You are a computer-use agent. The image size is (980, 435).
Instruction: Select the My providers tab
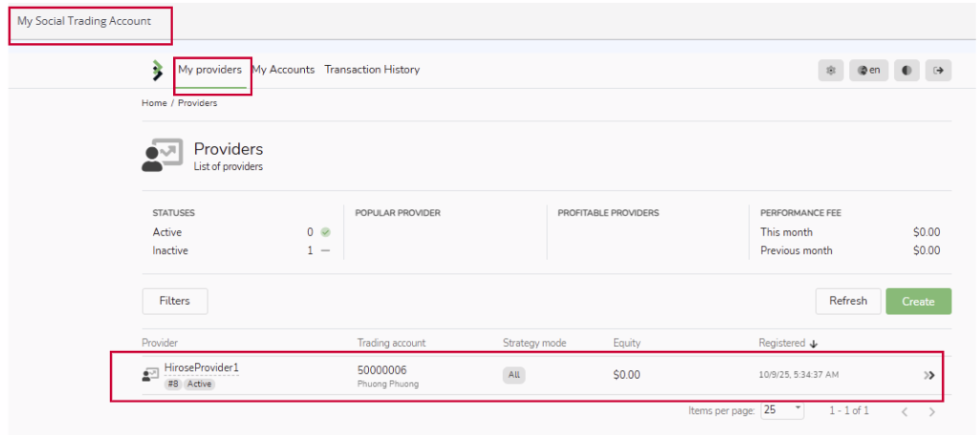point(209,70)
